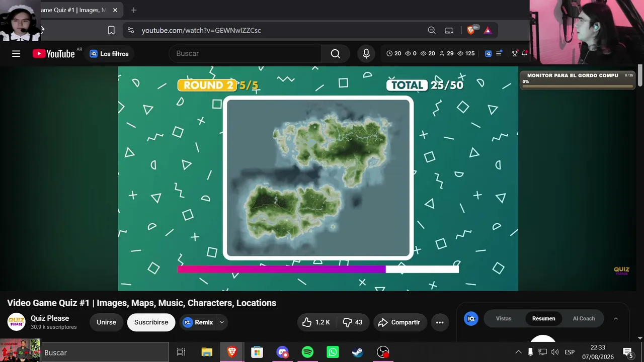Collapse the vidIQ panel with the chevron
644x362 pixels.
tap(615, 319)
